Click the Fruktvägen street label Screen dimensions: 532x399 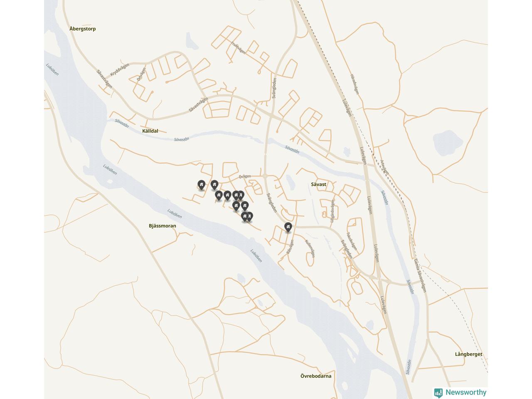[239, 47]
